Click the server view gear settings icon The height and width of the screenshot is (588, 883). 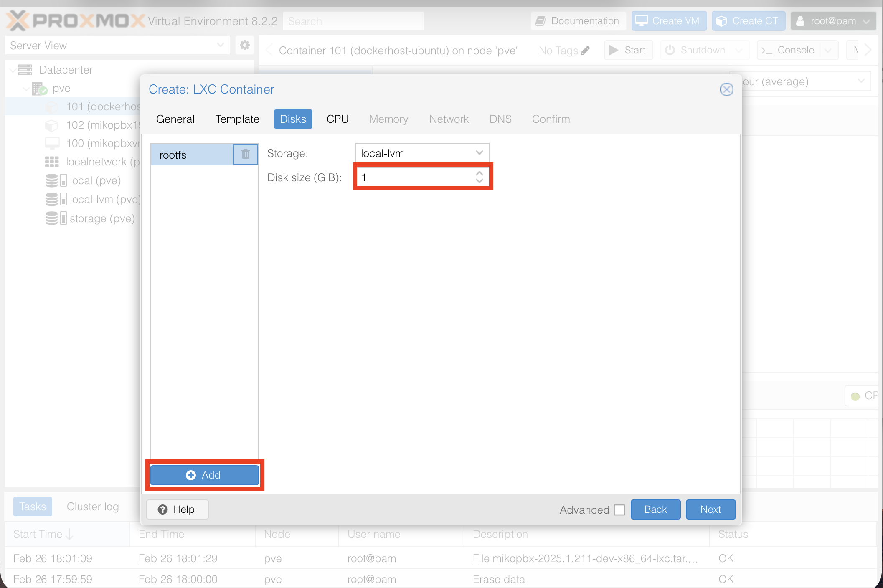pyautogui.click(x=245, y=45)
